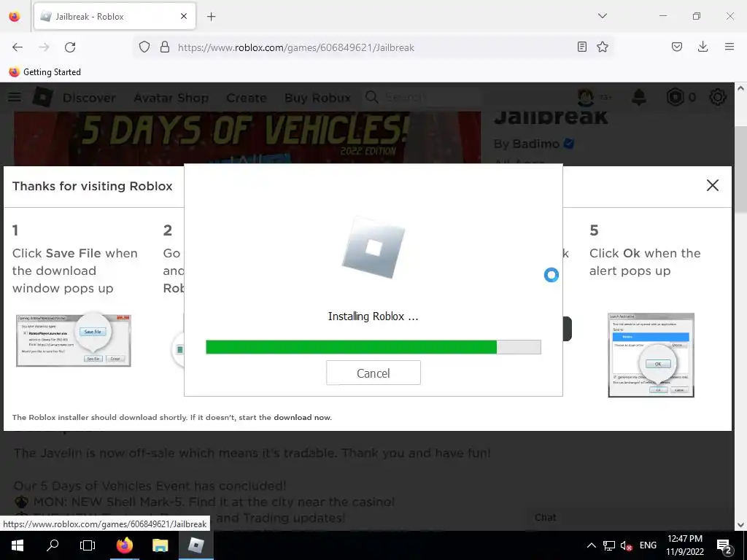Open Badimo creator link
The width and height of the screenshot is (747, 560).
click(x=535, y=144)
